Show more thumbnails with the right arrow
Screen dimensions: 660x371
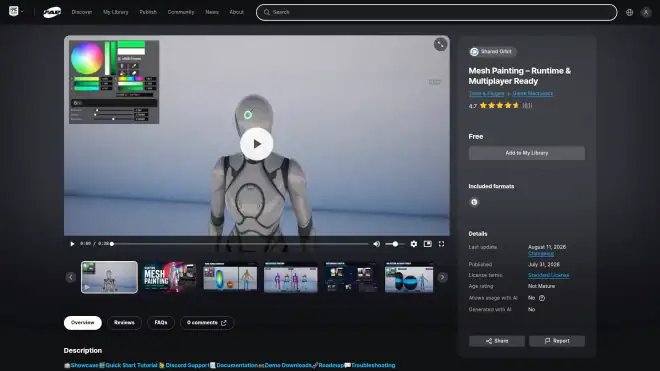(x=442, y=277)
